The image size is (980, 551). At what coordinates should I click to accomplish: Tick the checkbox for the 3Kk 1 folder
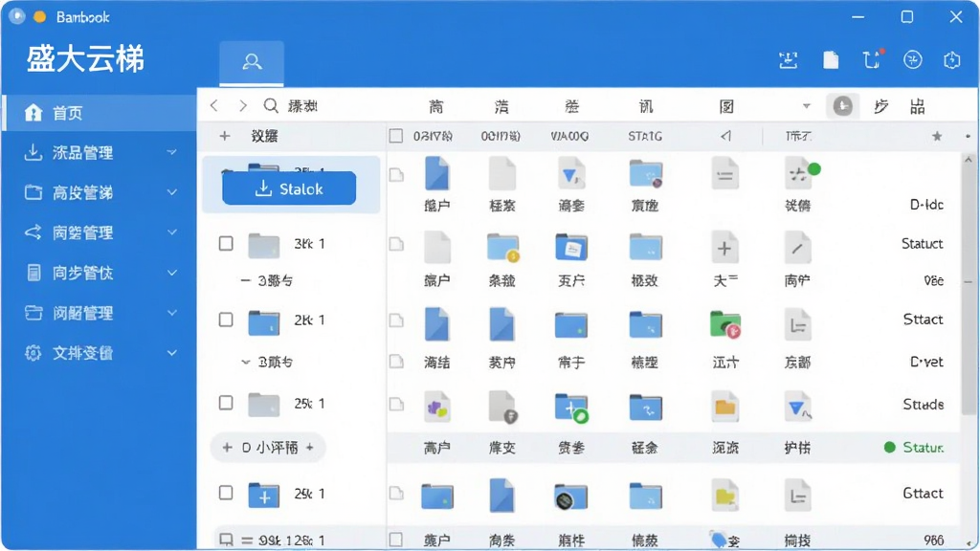[226, 243]
